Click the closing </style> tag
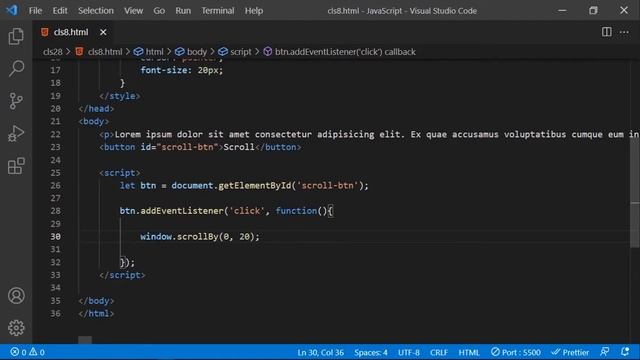 [120, 96]
